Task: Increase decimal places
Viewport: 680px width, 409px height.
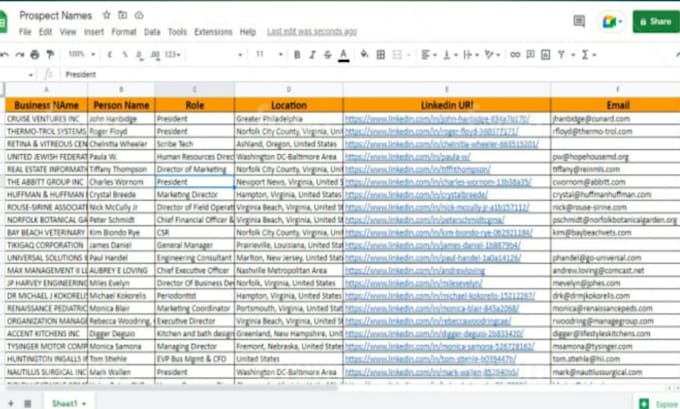Action: (155, 55)
